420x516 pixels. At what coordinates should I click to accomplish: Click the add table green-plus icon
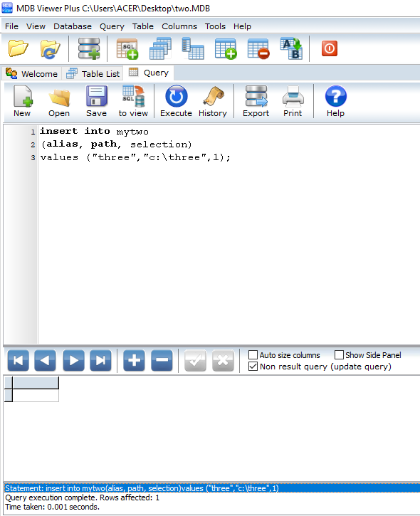[x=226, y=48]
